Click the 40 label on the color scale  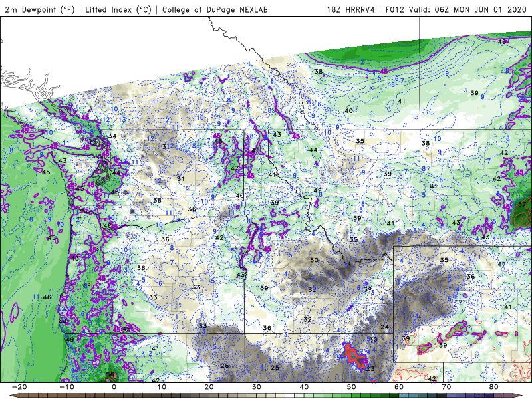tap(304, 387)
